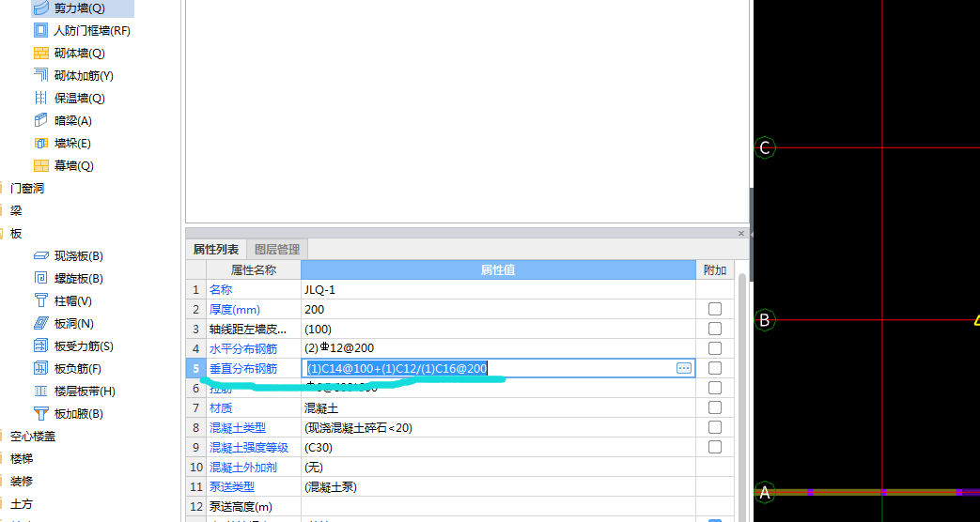The height and width of the screenshot is (522, 980).
Task: Tick the 附加 checkbox for 材质
Action: (714, 407)
